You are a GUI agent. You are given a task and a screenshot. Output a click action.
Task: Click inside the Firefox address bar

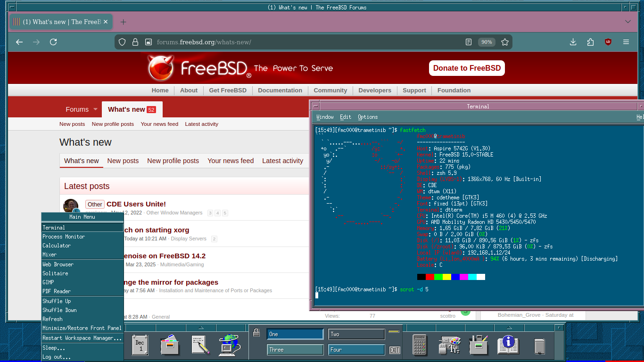click(283, 42)
